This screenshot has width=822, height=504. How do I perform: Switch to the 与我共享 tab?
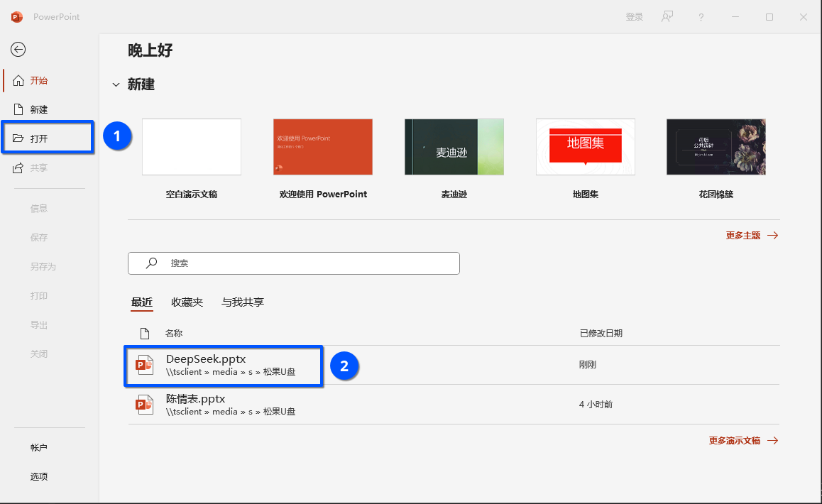[x=242, y=302]
